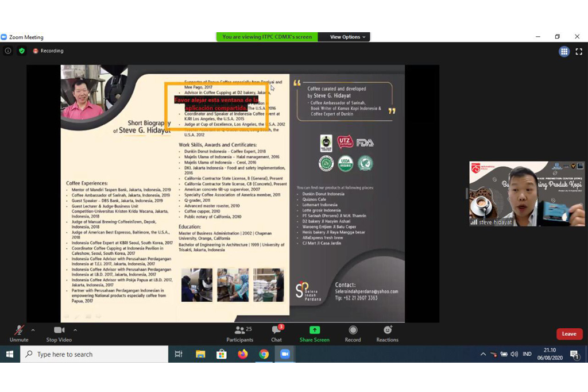Click the 'Coffee Experiences:' heading
The height and width of the screenshot is (392, 588).
point(87,183)
